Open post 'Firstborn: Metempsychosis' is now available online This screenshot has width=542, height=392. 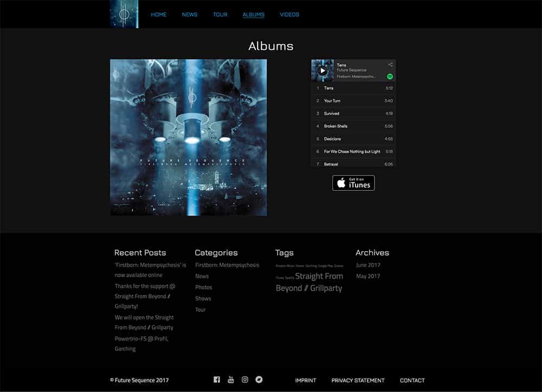click(x=150, y=270)
